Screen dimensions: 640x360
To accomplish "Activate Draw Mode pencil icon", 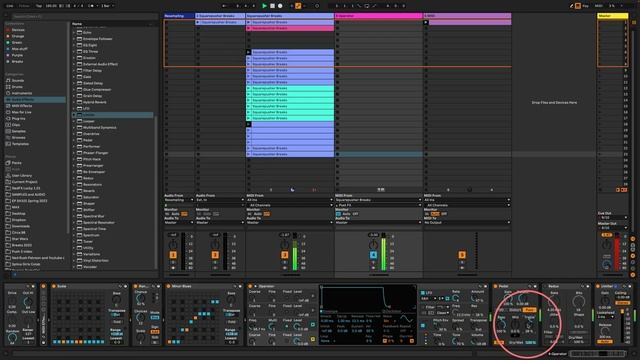I will coord(572,6).
